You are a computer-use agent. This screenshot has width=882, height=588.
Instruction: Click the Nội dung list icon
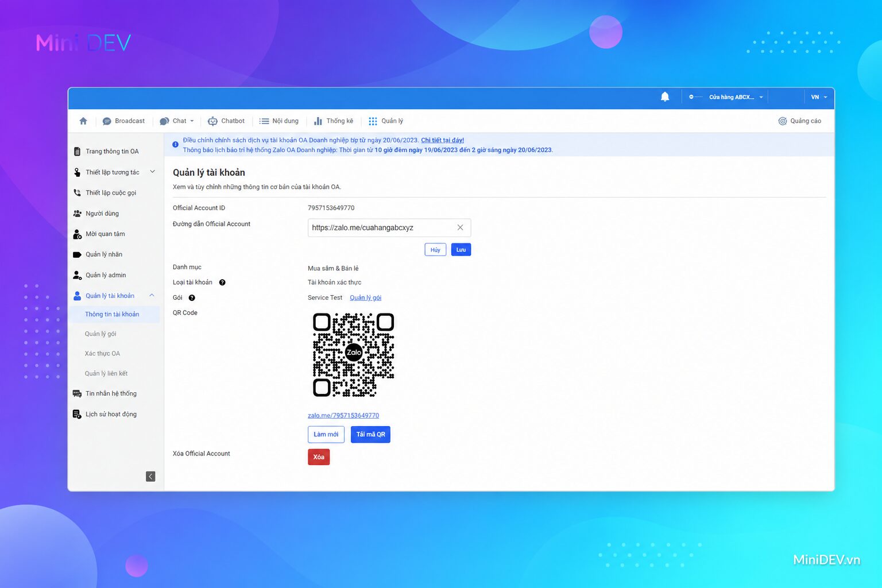coord(264,121)
